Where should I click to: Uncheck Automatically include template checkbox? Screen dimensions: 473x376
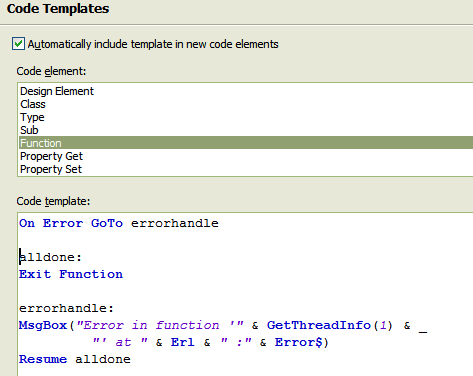point(18,44)
